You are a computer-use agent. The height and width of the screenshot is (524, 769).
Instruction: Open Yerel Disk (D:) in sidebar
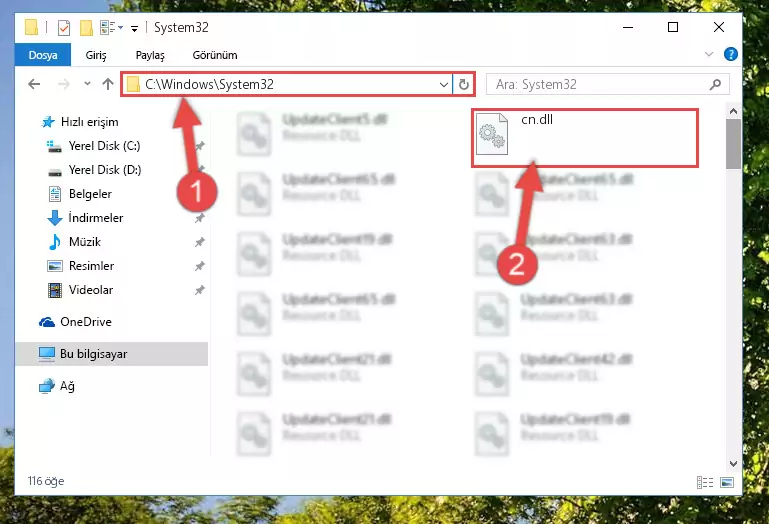(104, 170)
